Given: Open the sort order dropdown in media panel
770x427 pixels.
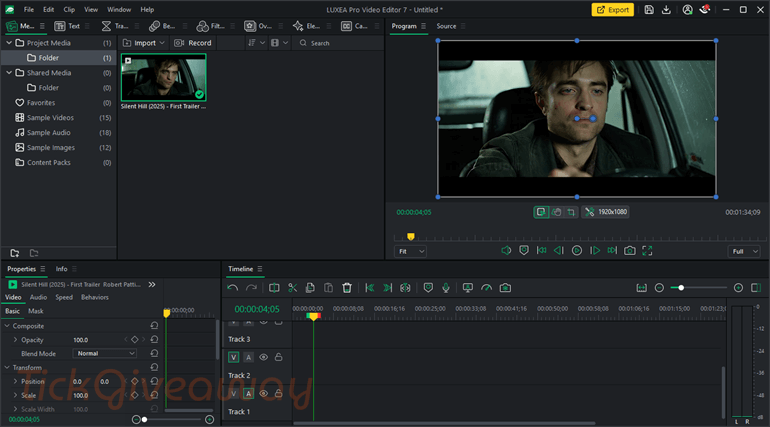Looking at the screenshot, I should (256, 43).
